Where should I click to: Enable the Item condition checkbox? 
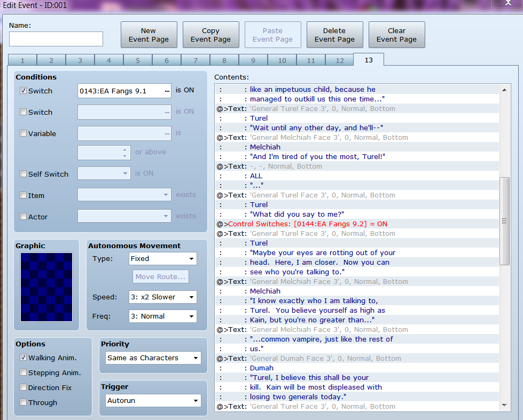[x=23, y=195]
